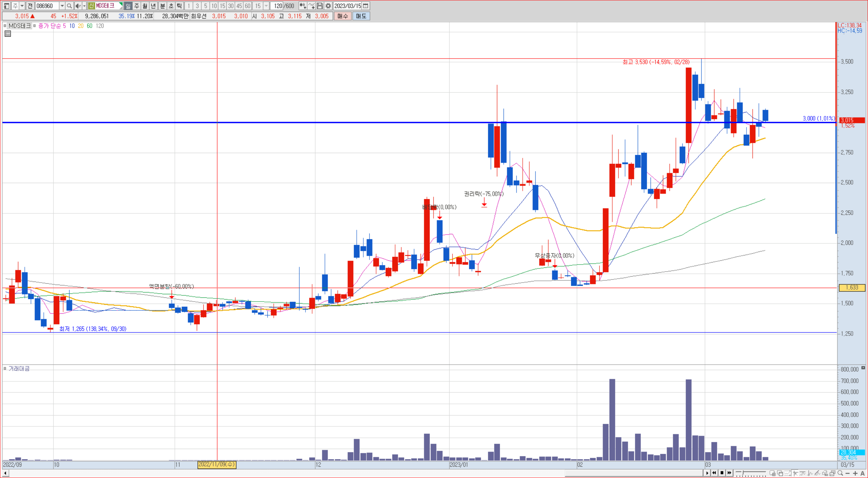Click the add candlestick chart icon
This screenshot has width=868, height=478.
point(303,6)
